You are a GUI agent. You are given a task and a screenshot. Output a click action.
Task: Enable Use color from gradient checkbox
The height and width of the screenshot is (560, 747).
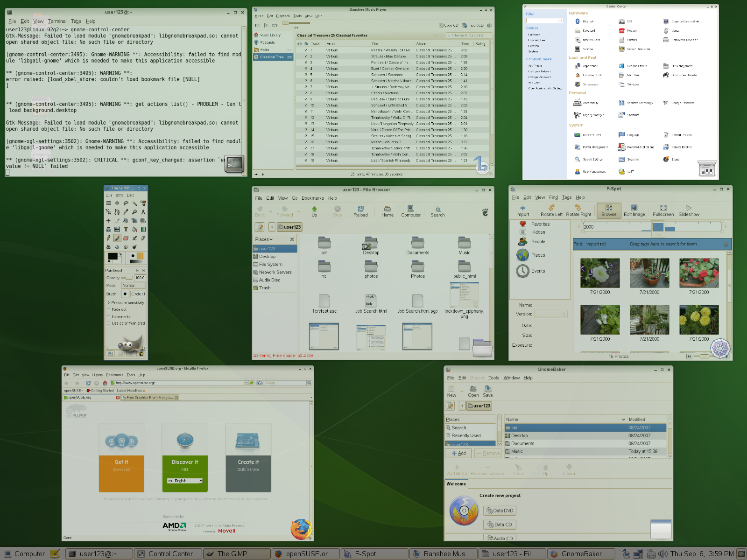click(109, 323)
